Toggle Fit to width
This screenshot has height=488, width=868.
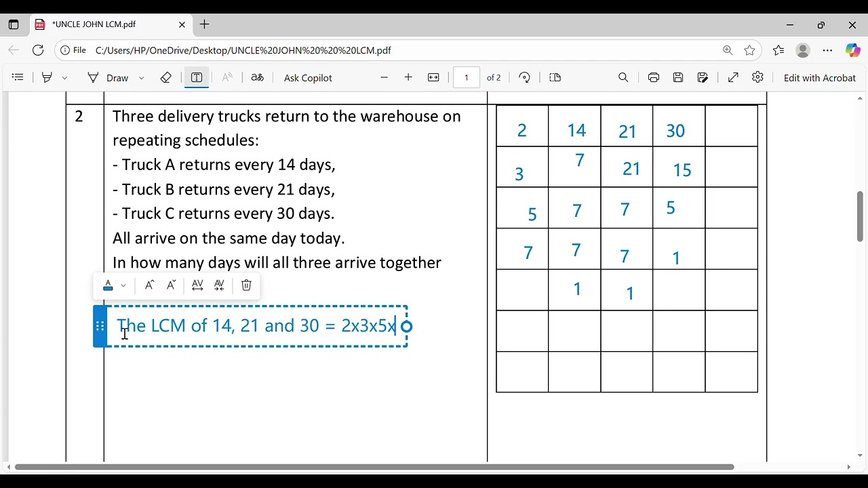434,78
